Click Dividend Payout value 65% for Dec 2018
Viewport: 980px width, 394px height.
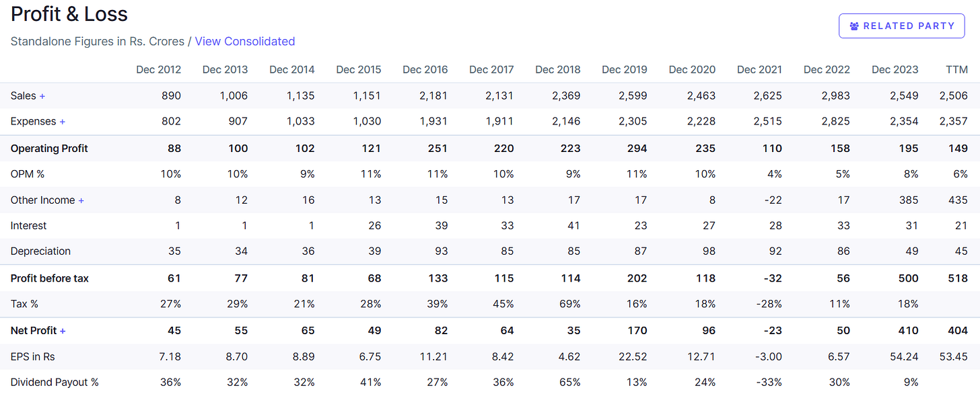[x=569, y=383]
